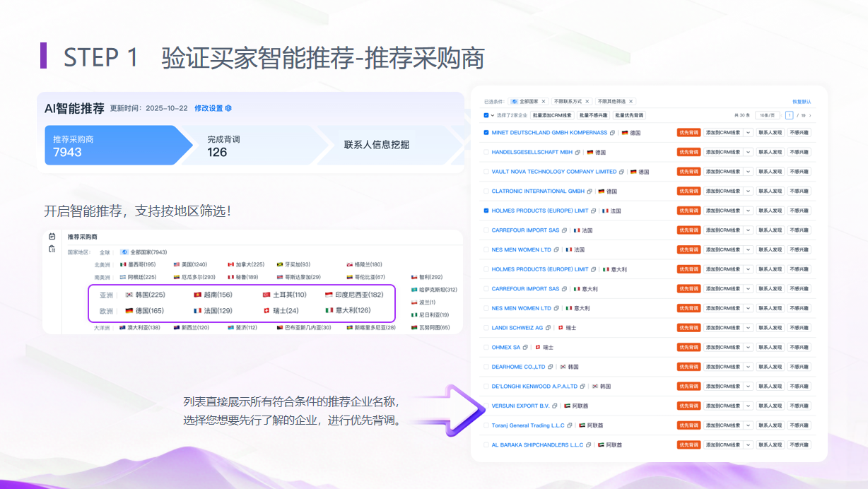The image size is (868, 489).
Task: Open the 10条/页 page size dropdown
Action: click(767, 115)
